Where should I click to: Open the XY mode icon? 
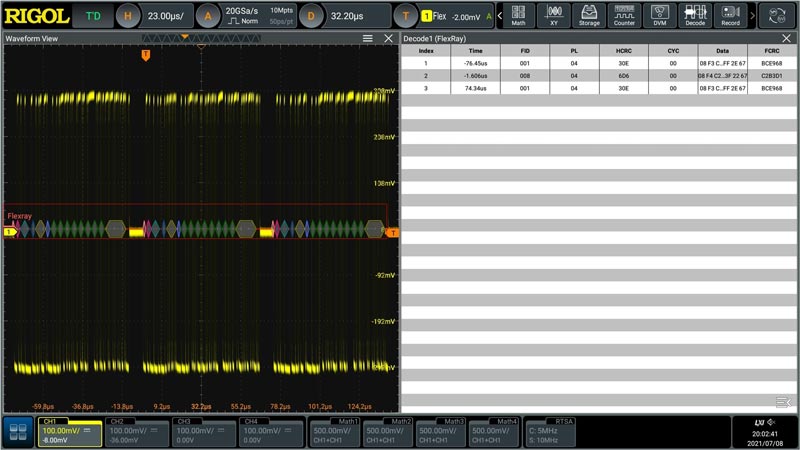click(x=554, y=16)
